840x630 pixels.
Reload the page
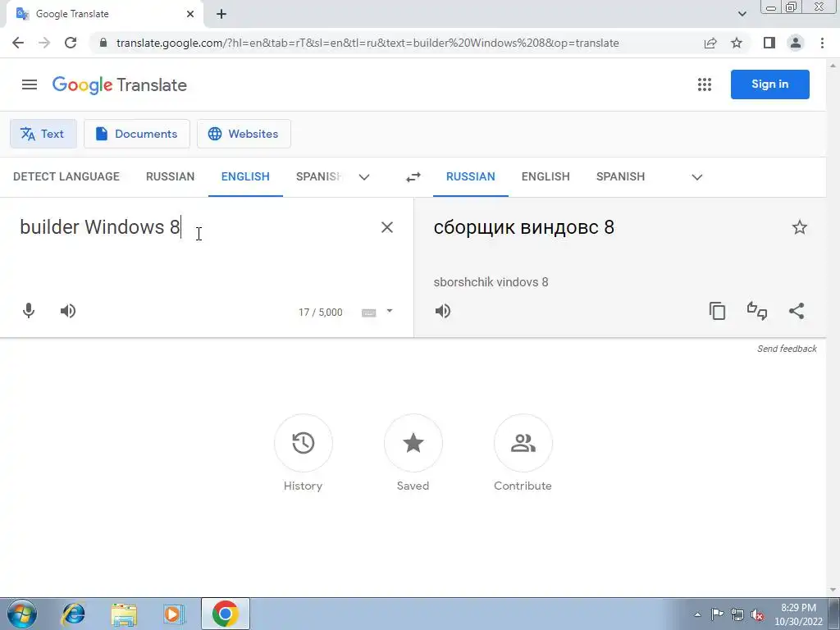pos(71,43)
